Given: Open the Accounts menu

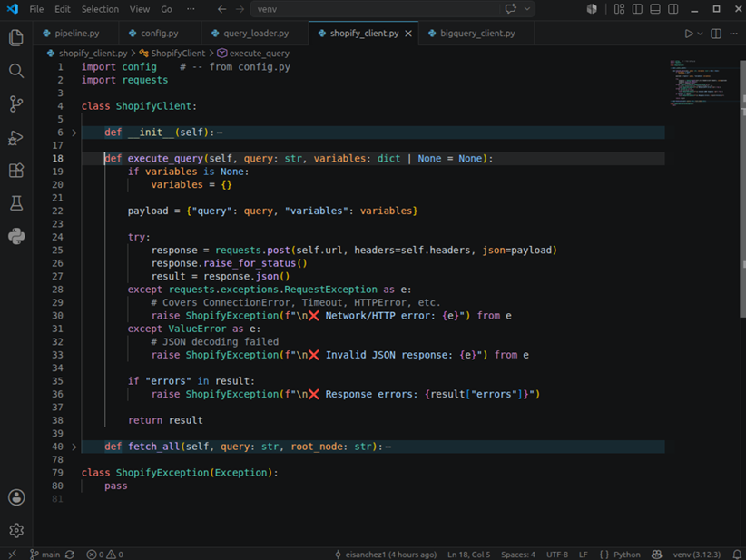Looking at the screenshot, I should point(16,497).
